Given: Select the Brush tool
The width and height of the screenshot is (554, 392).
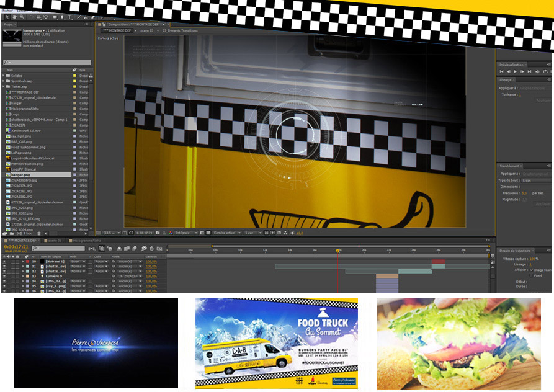Looking at the screenshot, I should coord(78,17).
